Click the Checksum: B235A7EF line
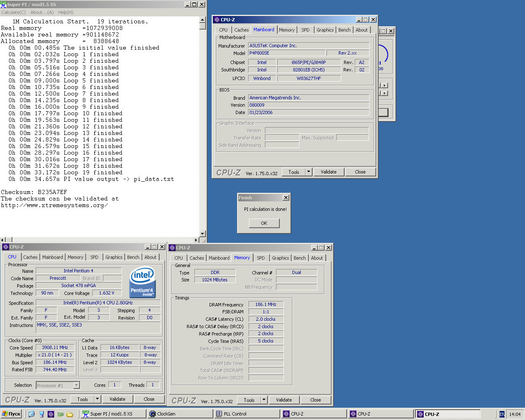This screenshot has height=420, width=525. pyautogui.click(x=34, y=192)
